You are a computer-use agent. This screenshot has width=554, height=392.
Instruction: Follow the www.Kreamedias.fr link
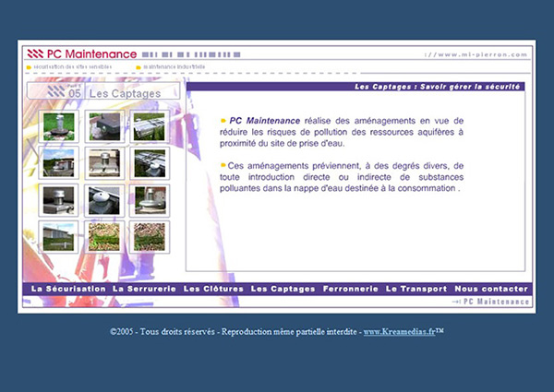click(399, 332)
